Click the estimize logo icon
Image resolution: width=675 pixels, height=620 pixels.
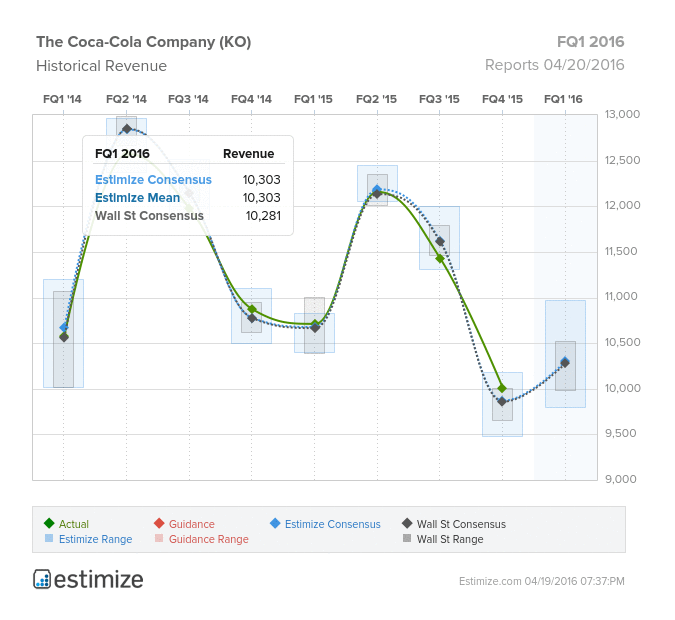(42, 579)
